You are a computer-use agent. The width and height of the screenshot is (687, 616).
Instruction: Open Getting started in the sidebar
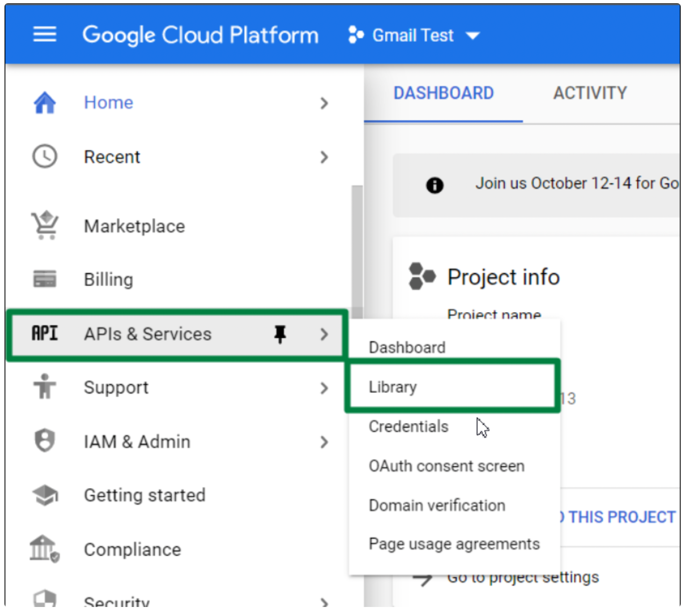(x=145, y=495)
